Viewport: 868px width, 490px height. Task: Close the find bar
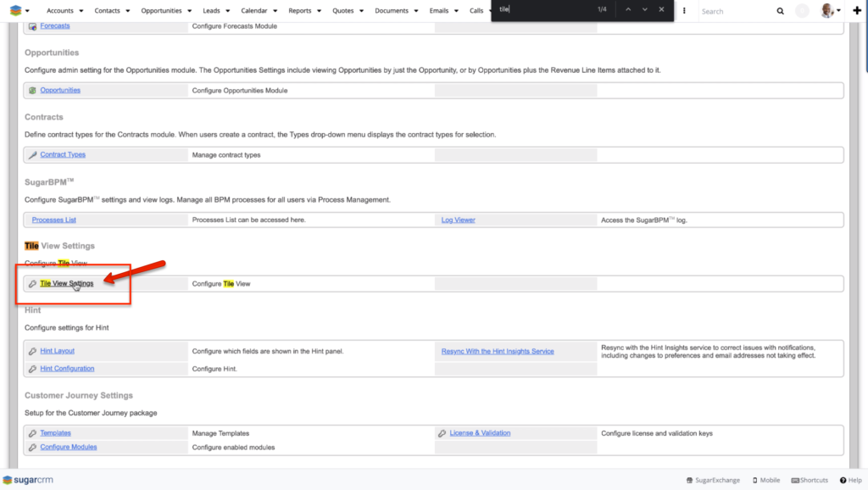click(661, 9)
